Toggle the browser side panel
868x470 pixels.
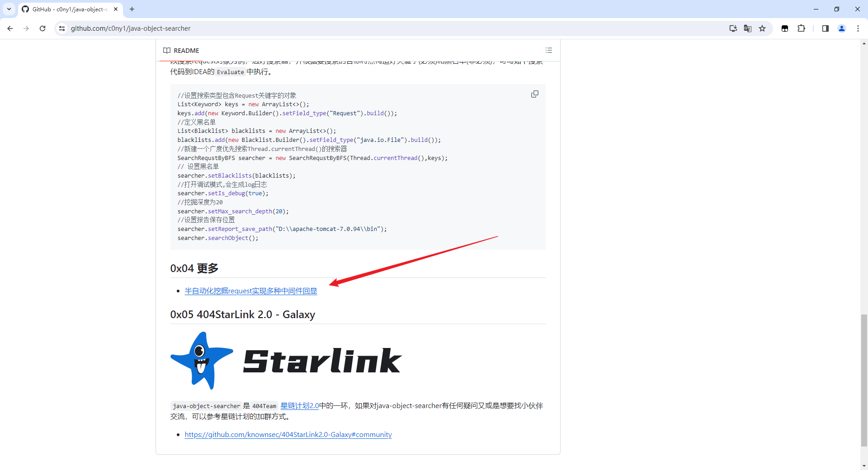(x=825, y=28)
